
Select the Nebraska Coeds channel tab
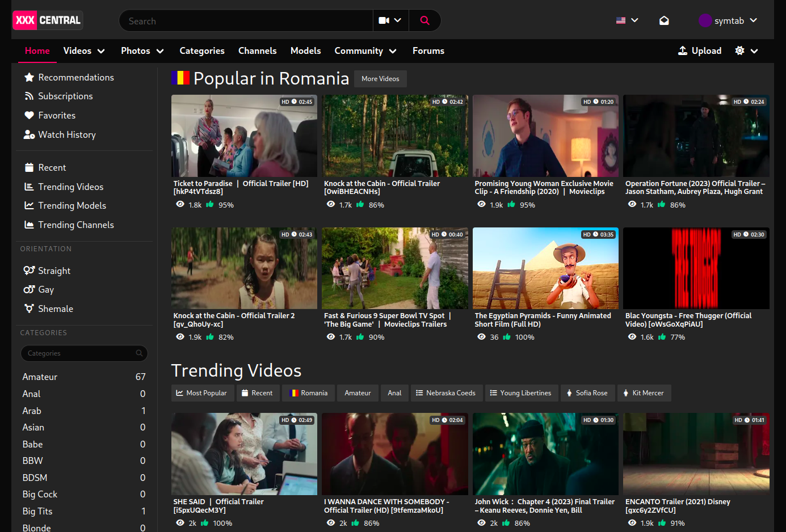tap(447, 393)
